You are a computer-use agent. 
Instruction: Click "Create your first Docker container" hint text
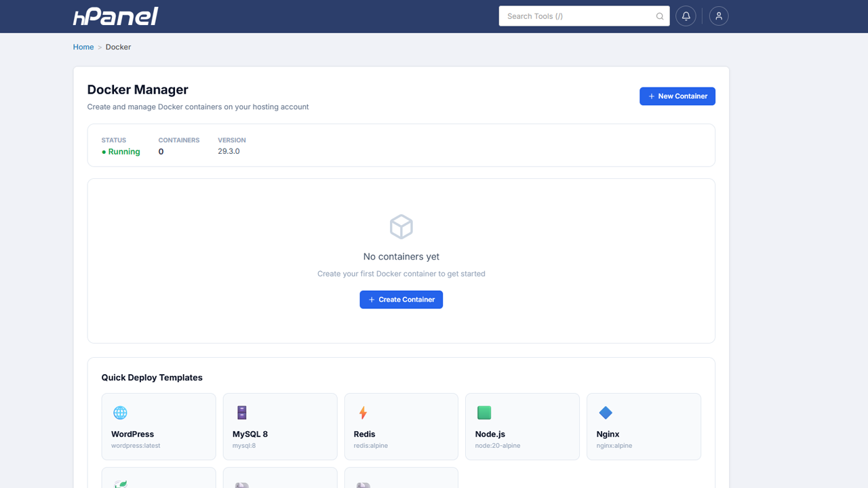pyautogui.click(x=401, y=274)
